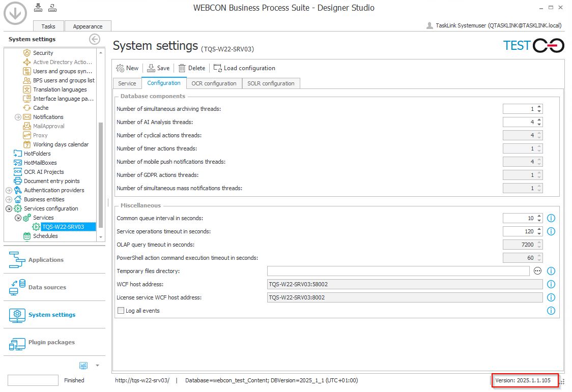Viewport: 572px width, 392px height.
Task: Open the Appearance ribbon tab
Action: click(88, 26)
